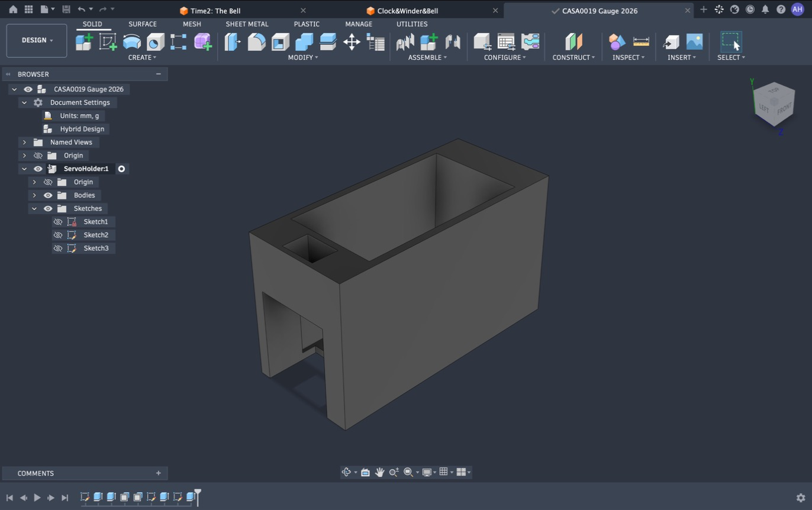Collapse the ServoHolder:1 tree node
Image resolution: width=812 pixels, height=510 pixels.
coord(24,169)
